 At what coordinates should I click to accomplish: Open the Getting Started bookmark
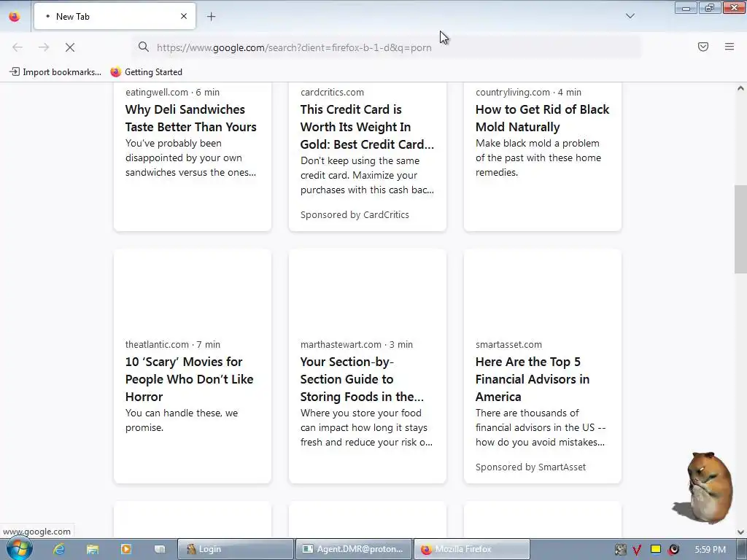tap(146, 72)
